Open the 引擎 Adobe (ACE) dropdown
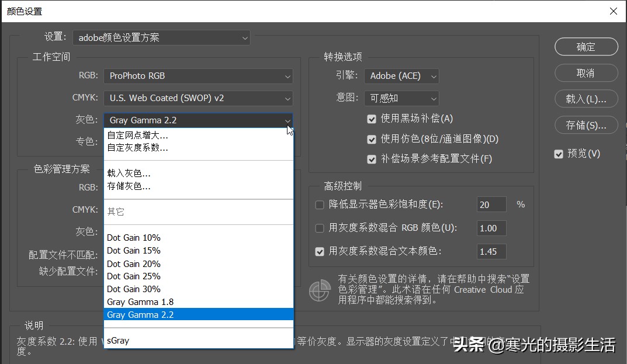This screenshot has height=364, width=627. pos(401,76)
